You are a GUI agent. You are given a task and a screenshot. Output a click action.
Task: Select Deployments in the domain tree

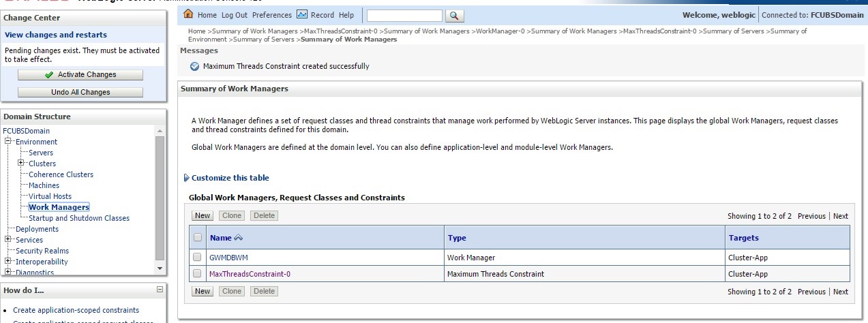click(38, 229)
